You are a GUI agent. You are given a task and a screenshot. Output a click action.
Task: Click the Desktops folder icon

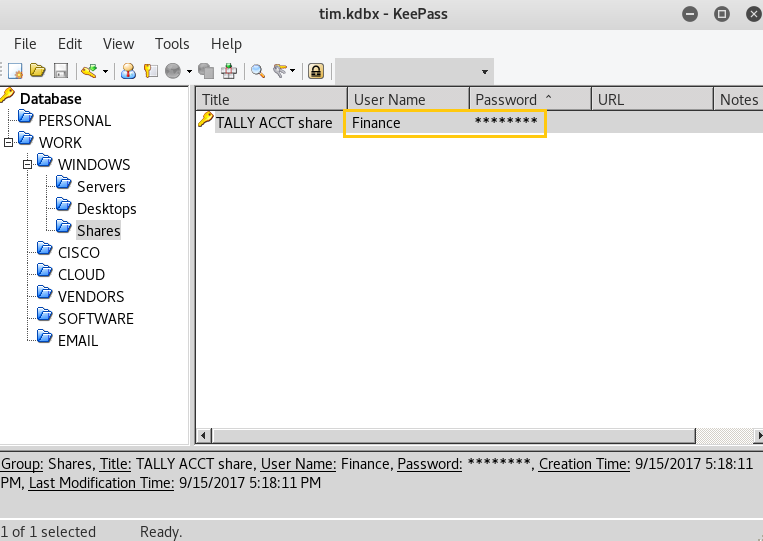63,205
